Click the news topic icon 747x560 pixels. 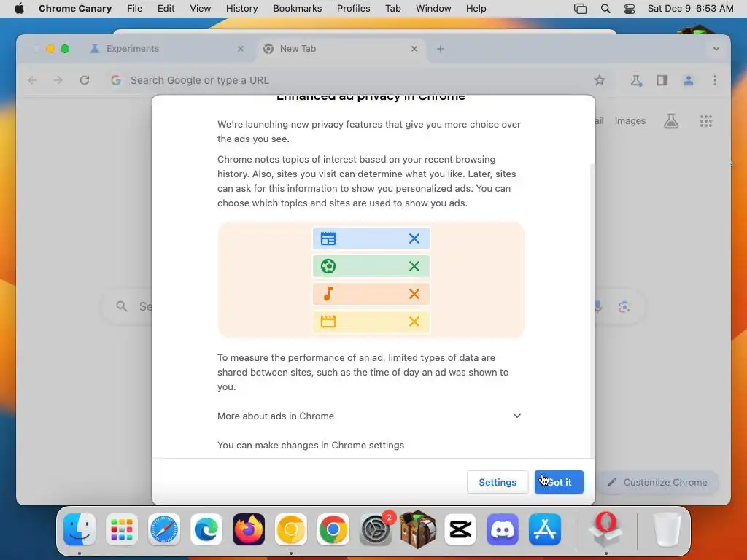(328, 238)
